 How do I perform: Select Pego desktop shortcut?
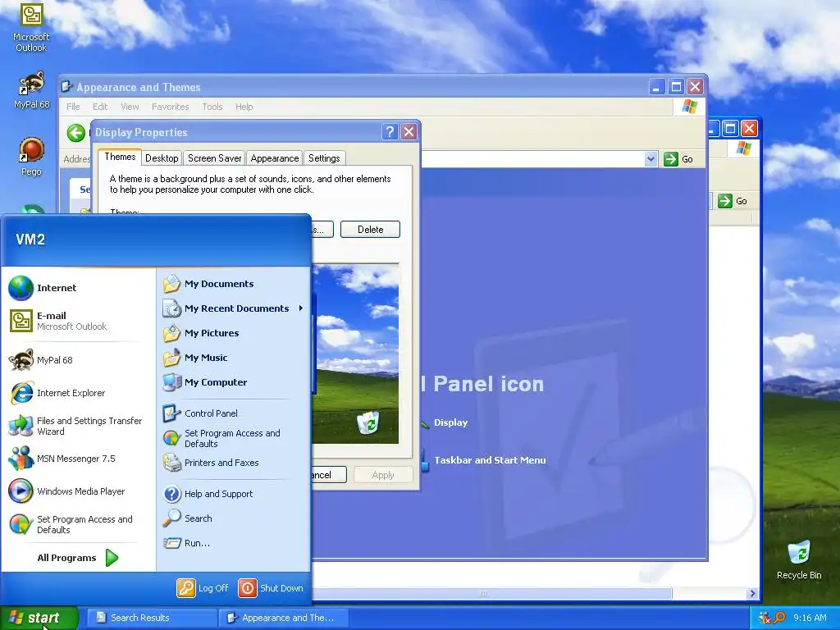pyautogui.click(x=31, y=157)
